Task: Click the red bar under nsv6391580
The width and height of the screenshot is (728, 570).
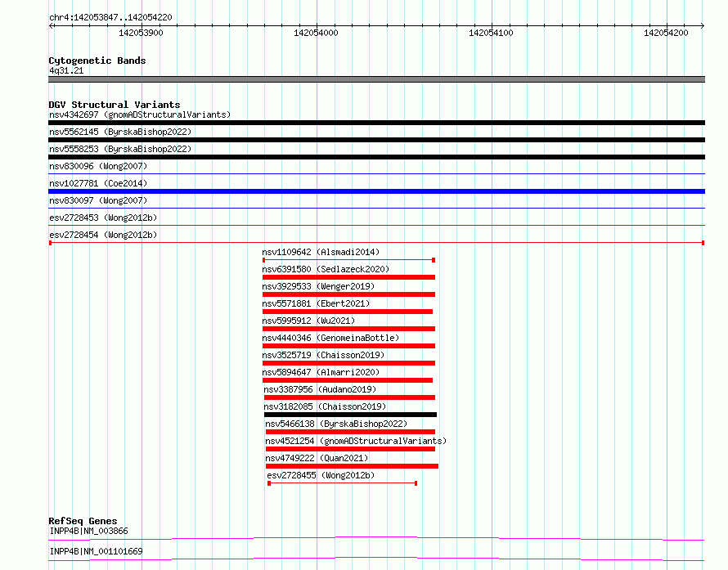Action: [x=348, y=277]
